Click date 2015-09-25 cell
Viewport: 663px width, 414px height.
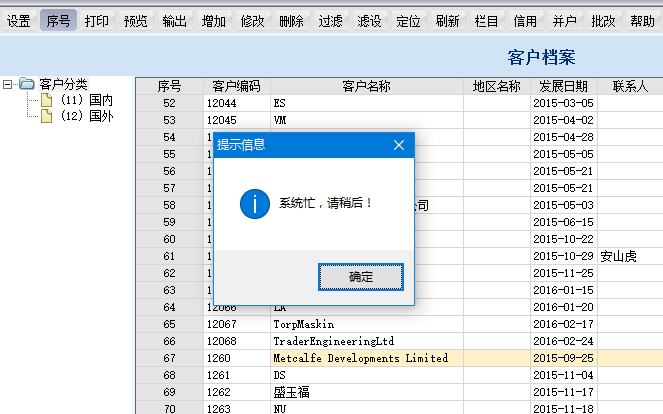coord(564,358)
